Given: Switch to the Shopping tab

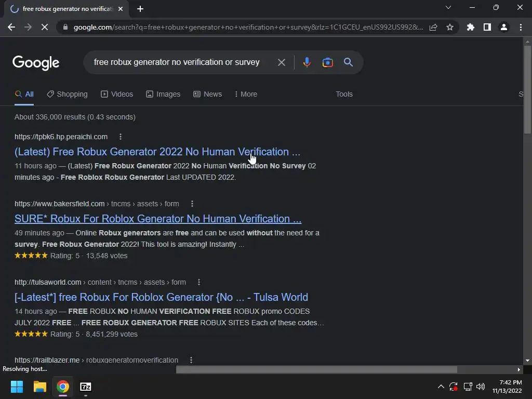Looking at the screenshot, I should click(67, 95).
